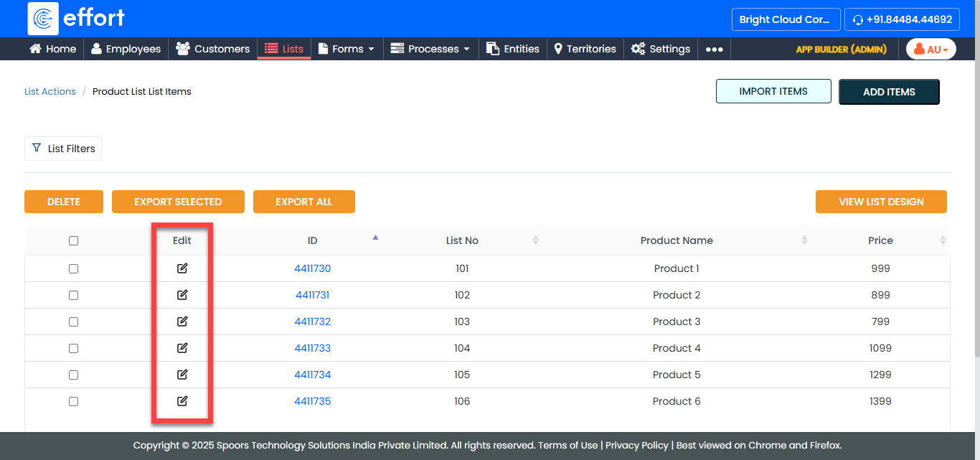Expand the Processes dropdown menu
Image resolution: width=980 pixels, height=460 pixels.
coord(430,49)
